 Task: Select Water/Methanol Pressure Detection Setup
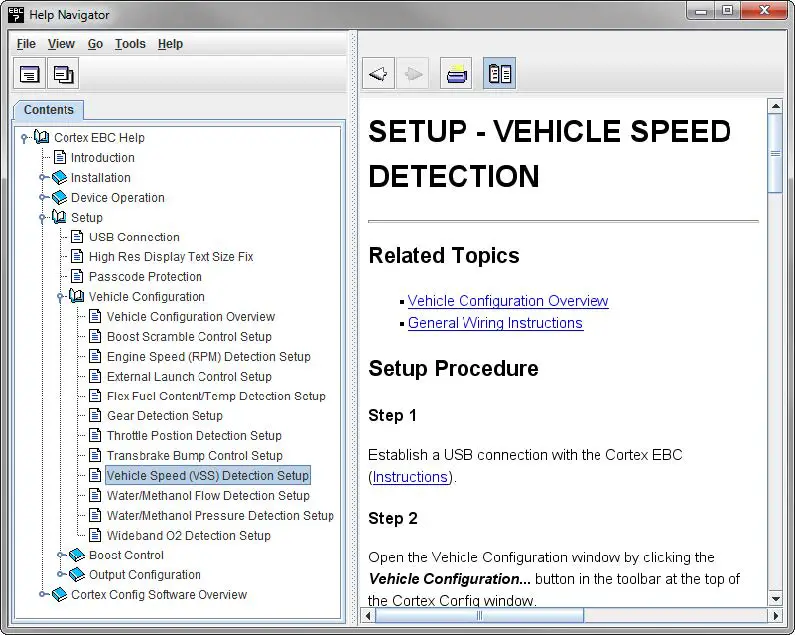[x=220, y=515]
